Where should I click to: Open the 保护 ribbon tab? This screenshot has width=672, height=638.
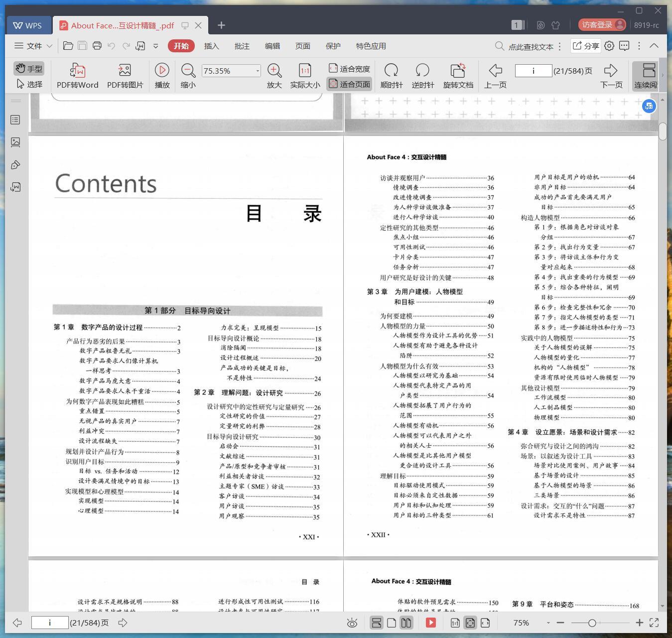point(333,46)
